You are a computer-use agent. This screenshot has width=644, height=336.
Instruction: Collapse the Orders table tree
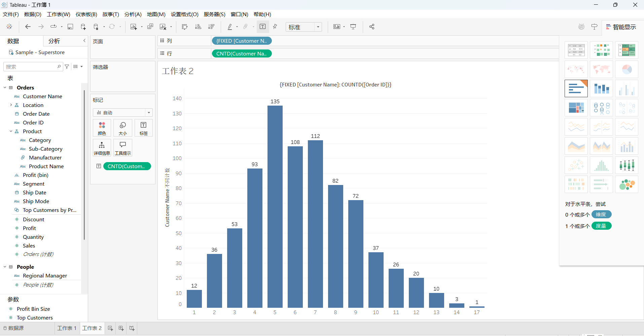coord(5,87)
